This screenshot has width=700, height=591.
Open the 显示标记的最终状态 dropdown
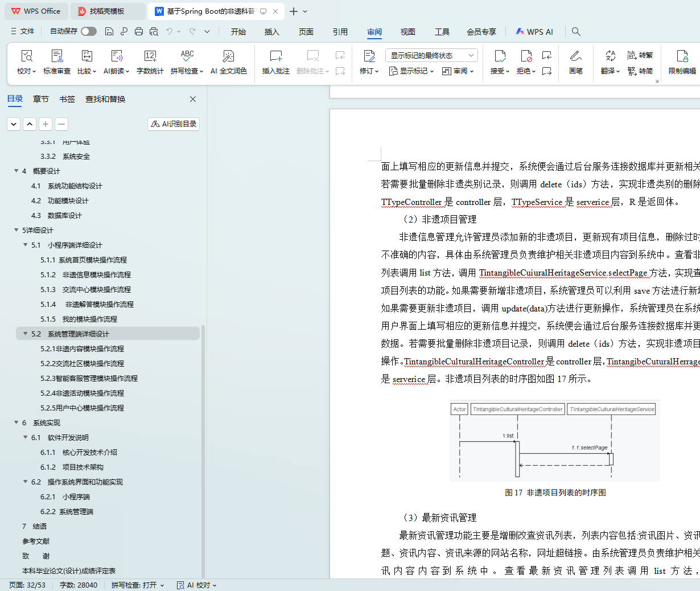431,55
